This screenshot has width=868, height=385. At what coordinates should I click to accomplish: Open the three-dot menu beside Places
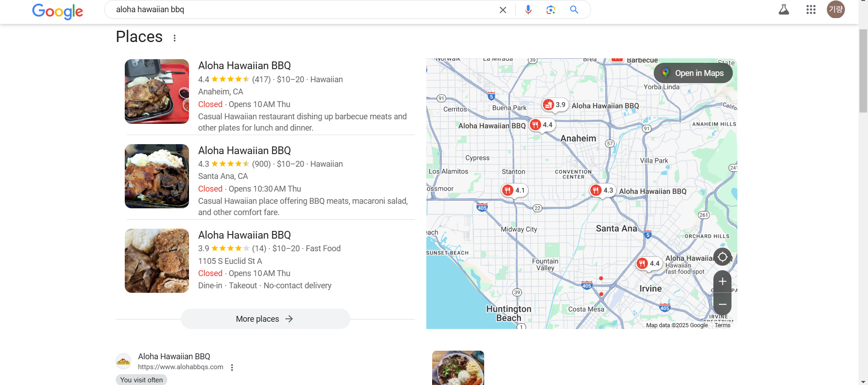175,38
